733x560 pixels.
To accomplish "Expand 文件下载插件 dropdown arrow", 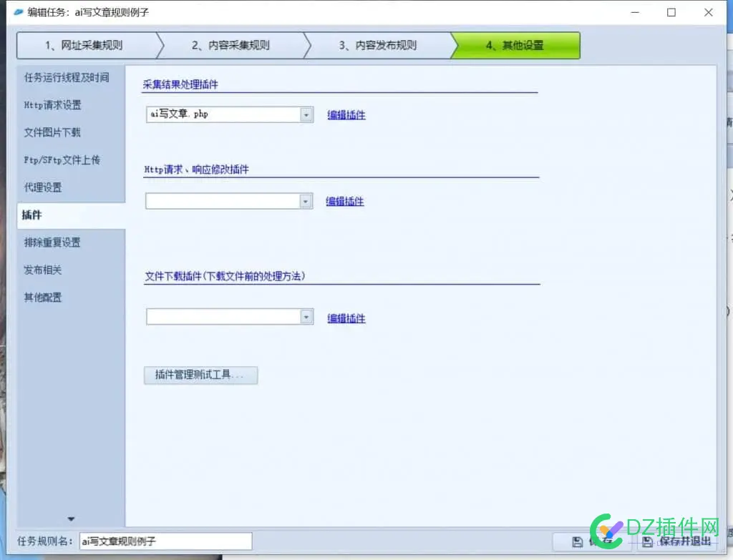I will [306, 317].
